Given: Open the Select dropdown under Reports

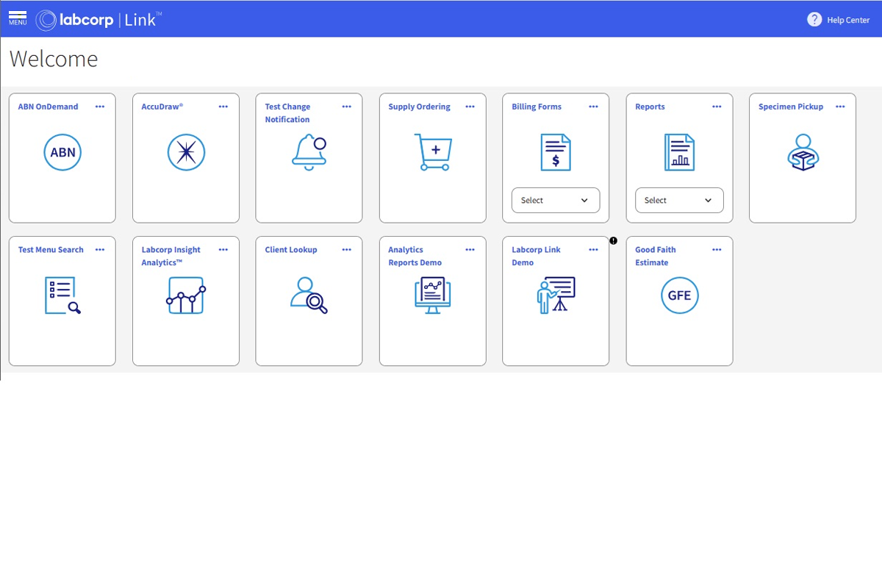Looking at the screenshot, I should [678, 200].
